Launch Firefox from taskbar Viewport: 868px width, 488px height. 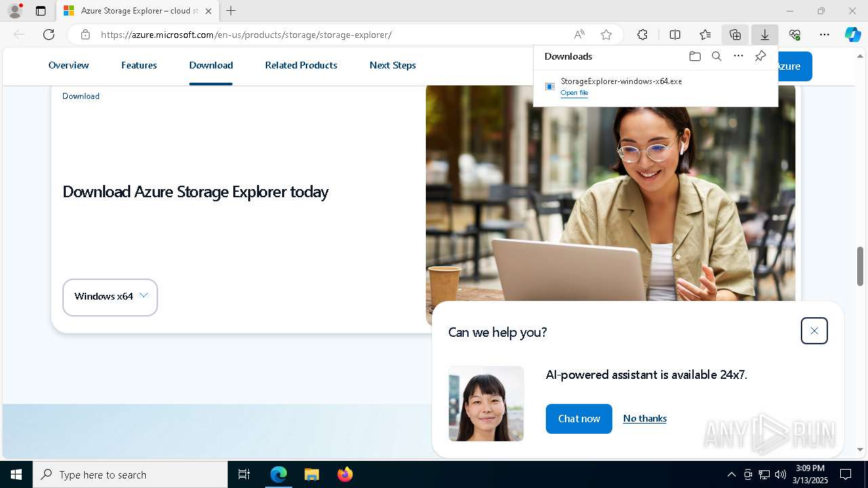pyautogui.click(x=344, y=474)
